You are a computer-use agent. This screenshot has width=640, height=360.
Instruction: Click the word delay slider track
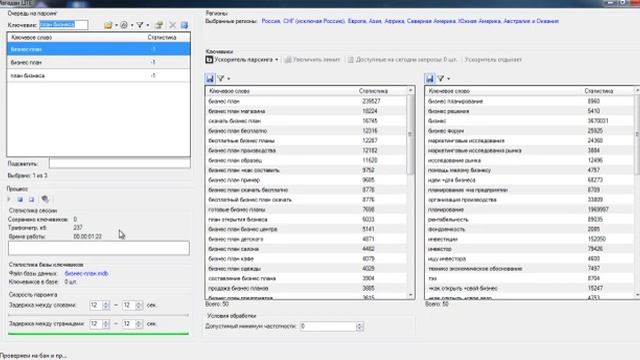point(98,315)
